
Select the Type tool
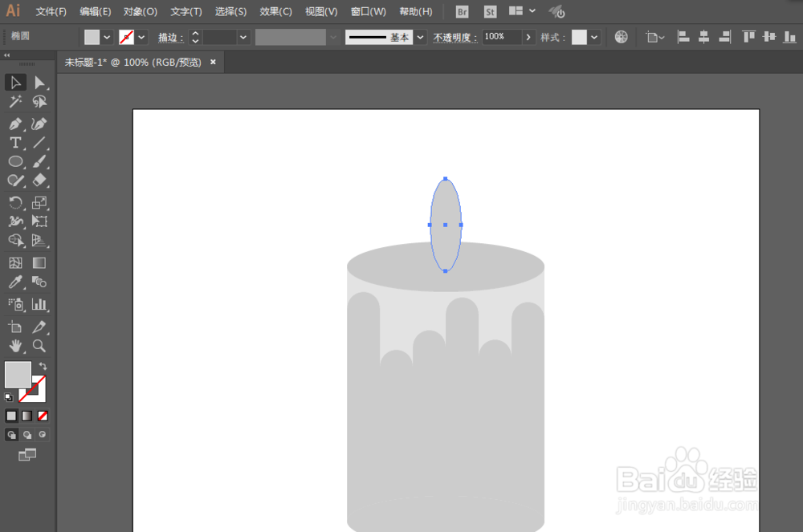pyautogui.click(x=15, y=142)
